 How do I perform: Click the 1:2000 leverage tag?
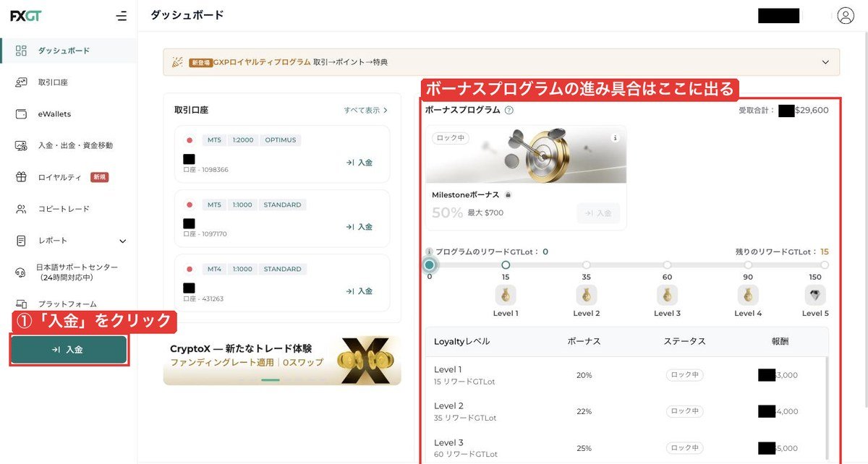coord(242,140)
